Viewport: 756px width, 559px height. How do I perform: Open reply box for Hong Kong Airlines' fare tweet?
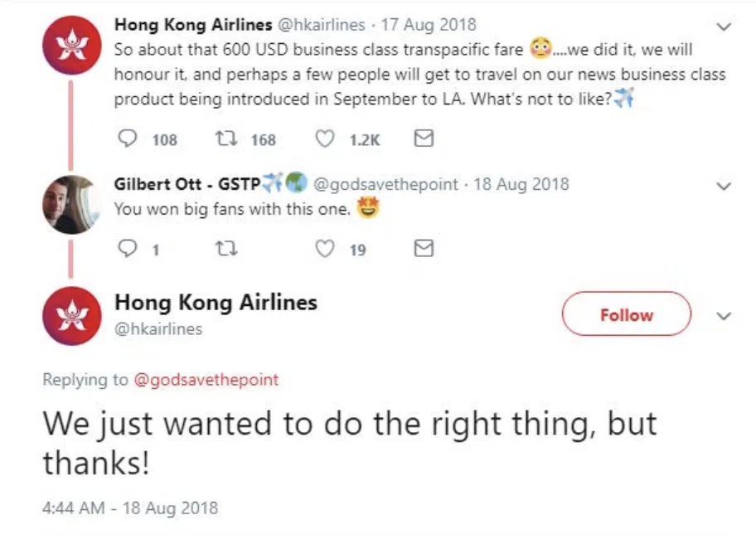[127, 139]
